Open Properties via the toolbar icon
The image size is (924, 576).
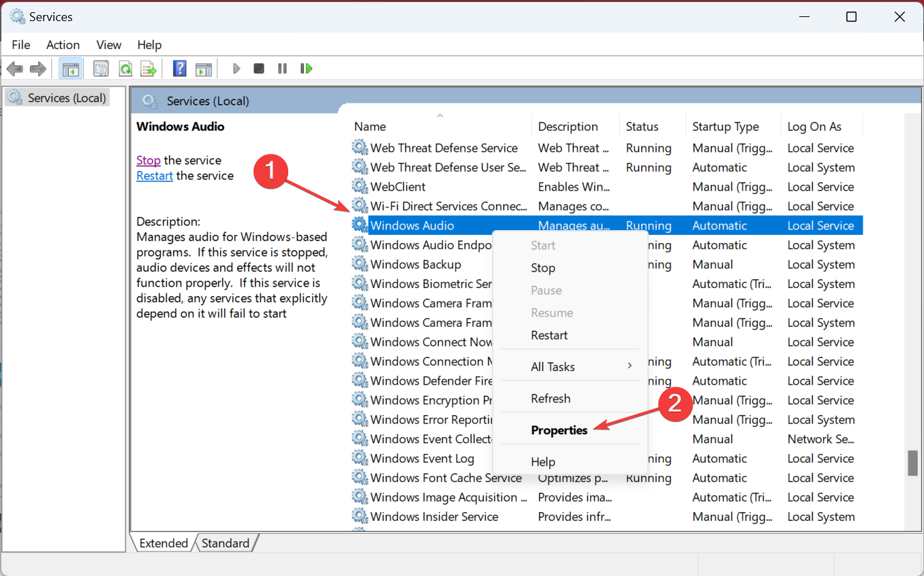tap(101, 69)
